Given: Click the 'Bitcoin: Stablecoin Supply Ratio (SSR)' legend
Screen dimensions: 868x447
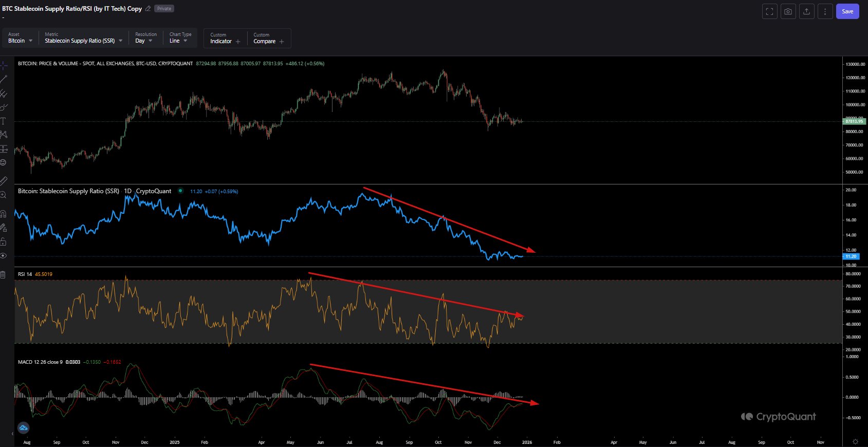Looking at the screenshot, I should pos(68,191).
